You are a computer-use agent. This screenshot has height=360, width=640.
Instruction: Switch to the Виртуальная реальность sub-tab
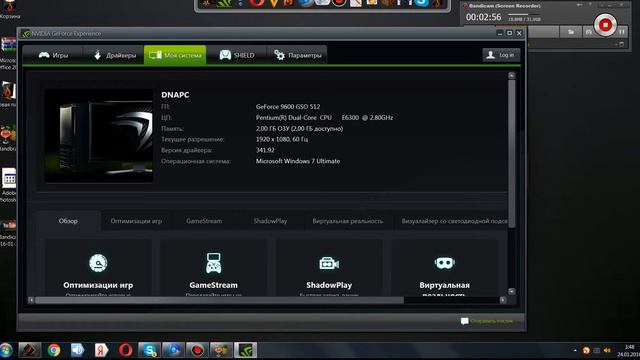tap(348, 221)
